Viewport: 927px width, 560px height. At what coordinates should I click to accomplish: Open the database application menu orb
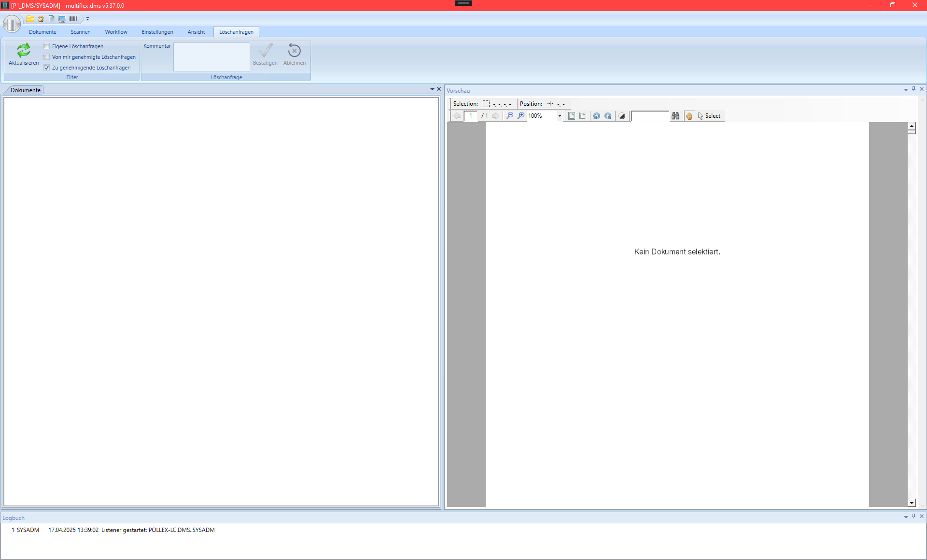click(12, 23)
